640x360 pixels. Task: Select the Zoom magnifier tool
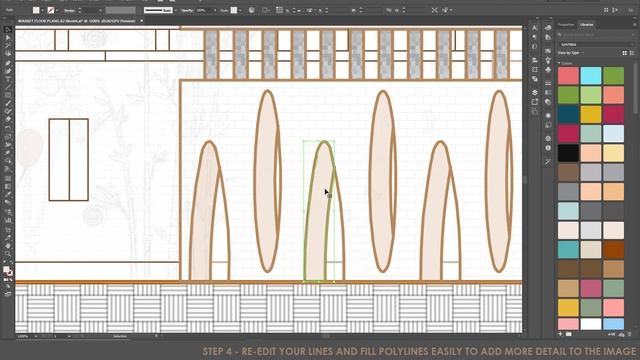pos(8,254)
